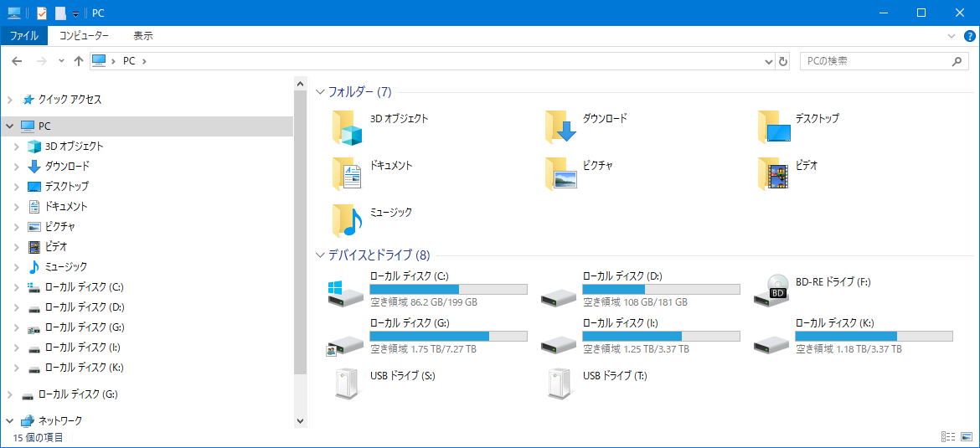Switch to large icons view in status bar
The image size is (980, 448).
click(967, 437)
